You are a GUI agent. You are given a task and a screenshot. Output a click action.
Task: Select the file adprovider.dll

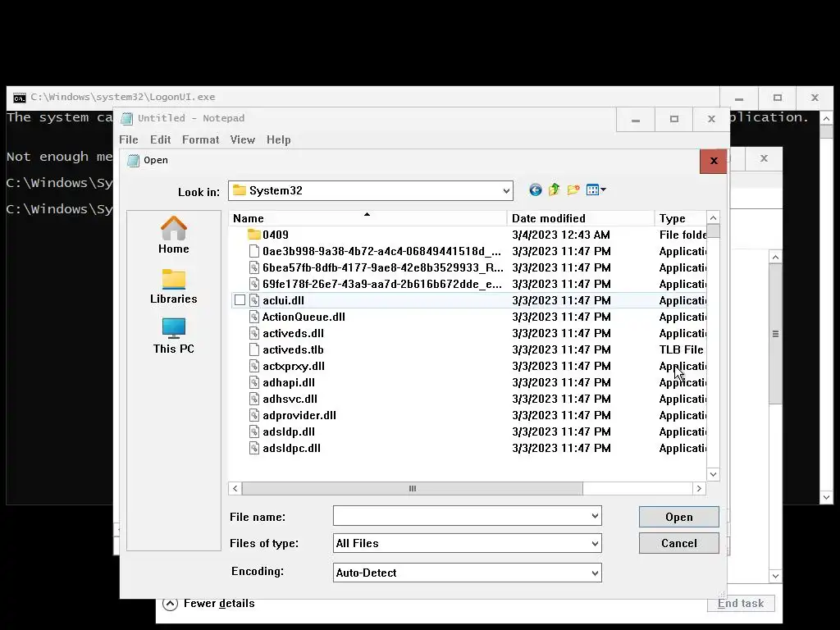(299, 416)
